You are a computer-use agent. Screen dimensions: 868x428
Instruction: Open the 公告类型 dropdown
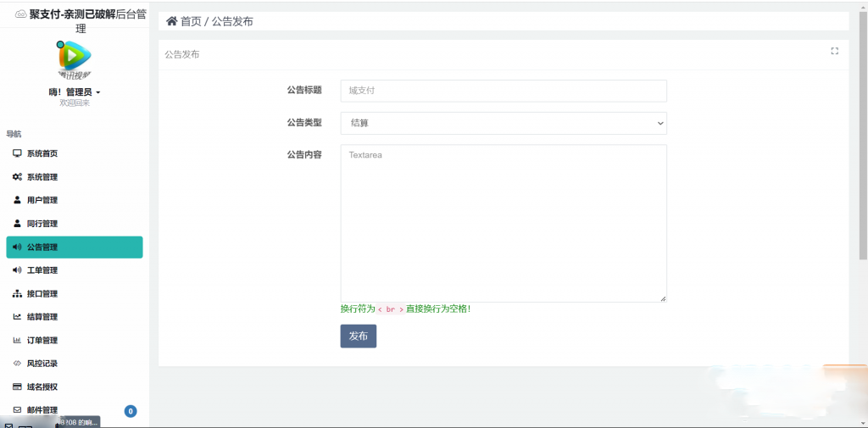(504, 123)
